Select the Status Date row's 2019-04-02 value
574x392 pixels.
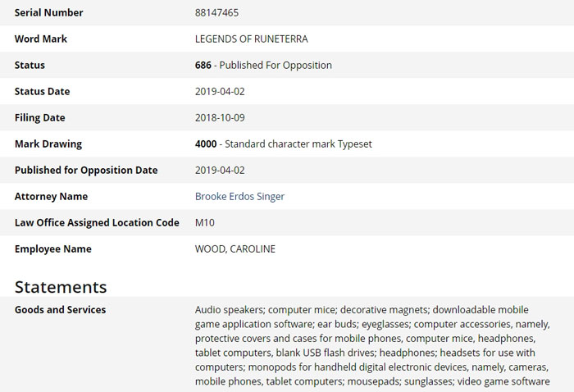220,92
